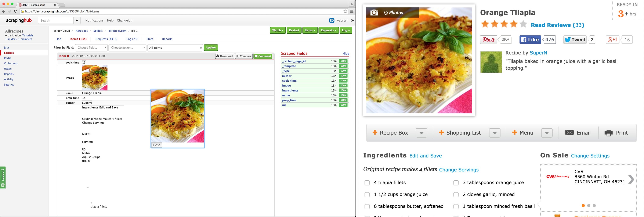Bookmark the page with the star icon
Screen dimensions: 644x217
tap(345, 11)
